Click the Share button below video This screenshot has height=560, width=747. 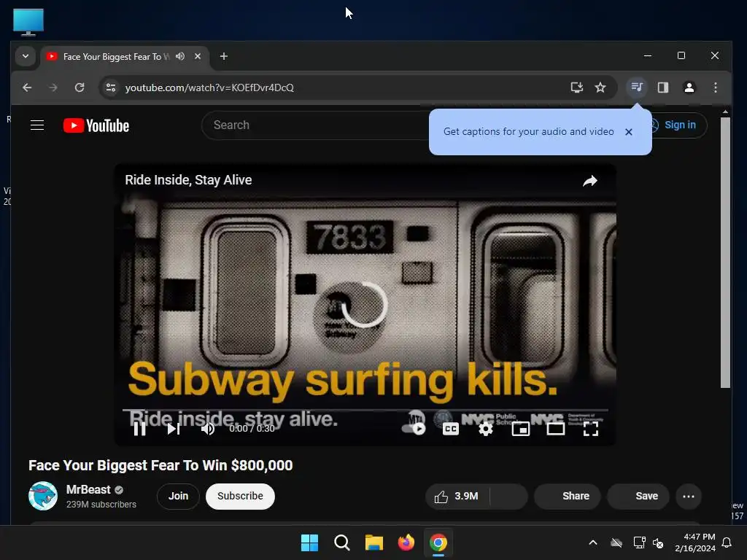(568, 496)
